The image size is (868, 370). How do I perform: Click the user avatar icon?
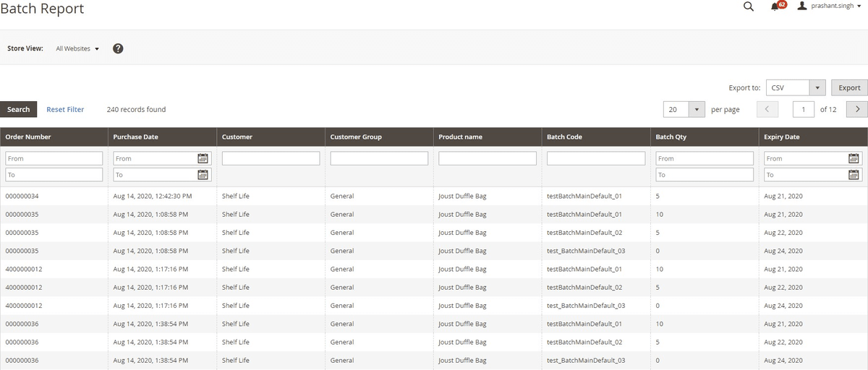[801, 6]
